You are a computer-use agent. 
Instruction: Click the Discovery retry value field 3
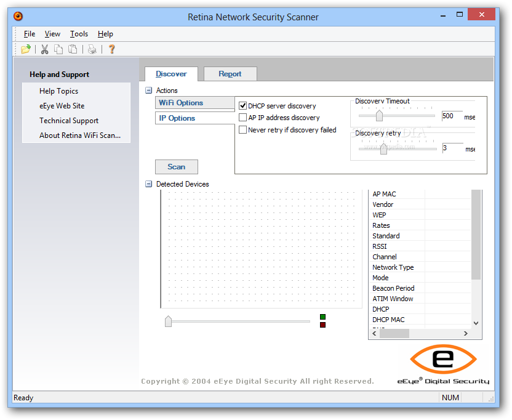452,148
